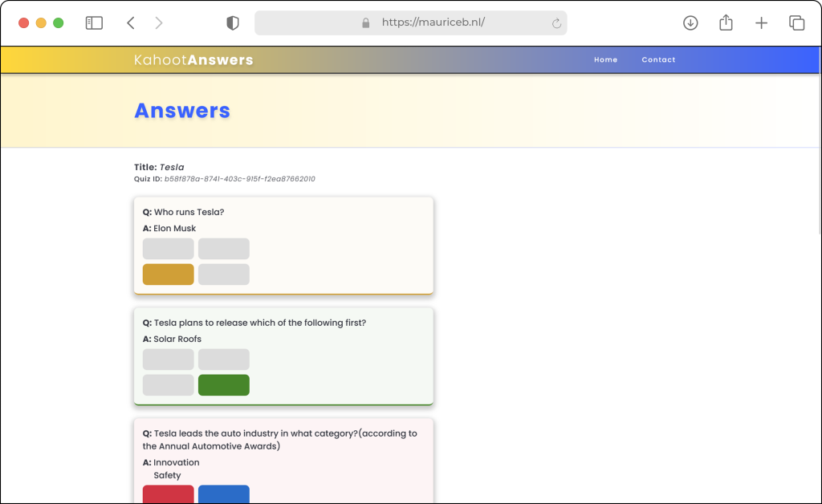Image resolution: width=822 pixels, height=504 pixels.
Task: Open the privacy shield report
Action: pyautogui.click(x=233, y=23)
